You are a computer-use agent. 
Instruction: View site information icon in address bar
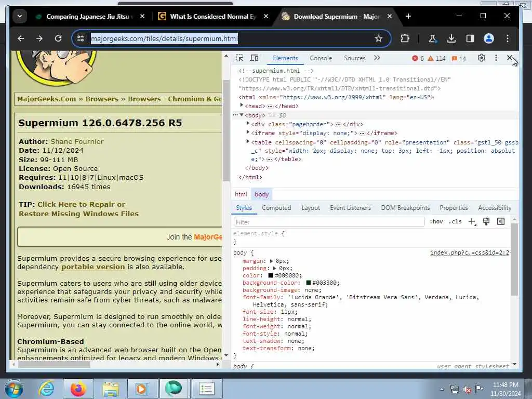[81, 38]
